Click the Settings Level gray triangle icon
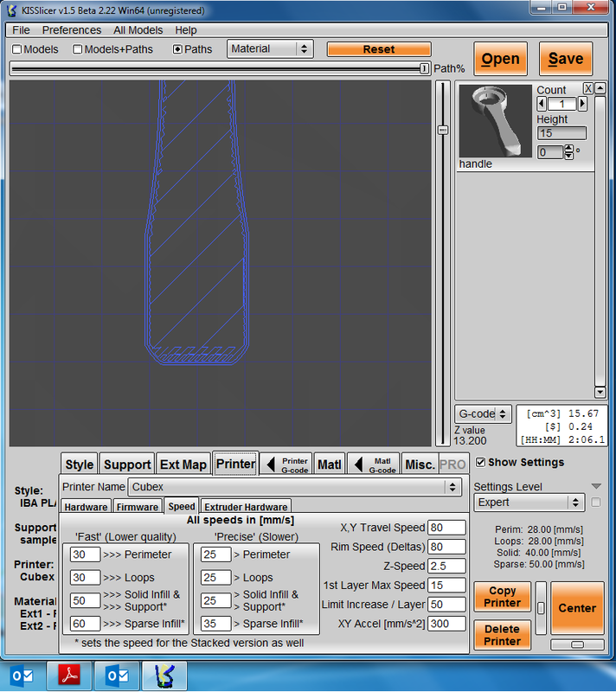This screenshot has width=616, height=692. tap(596, 486)
